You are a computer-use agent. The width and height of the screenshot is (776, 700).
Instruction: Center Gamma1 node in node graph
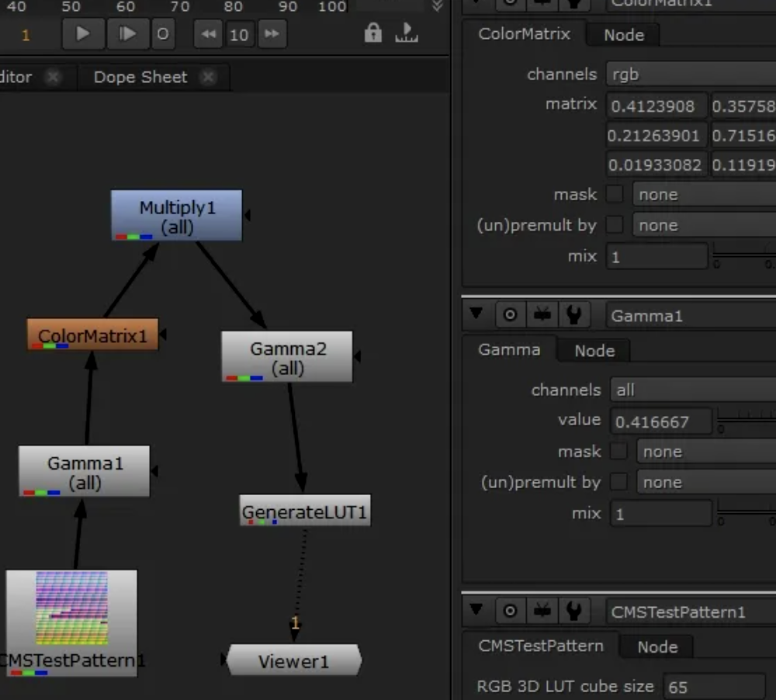(x=510, y=314)
